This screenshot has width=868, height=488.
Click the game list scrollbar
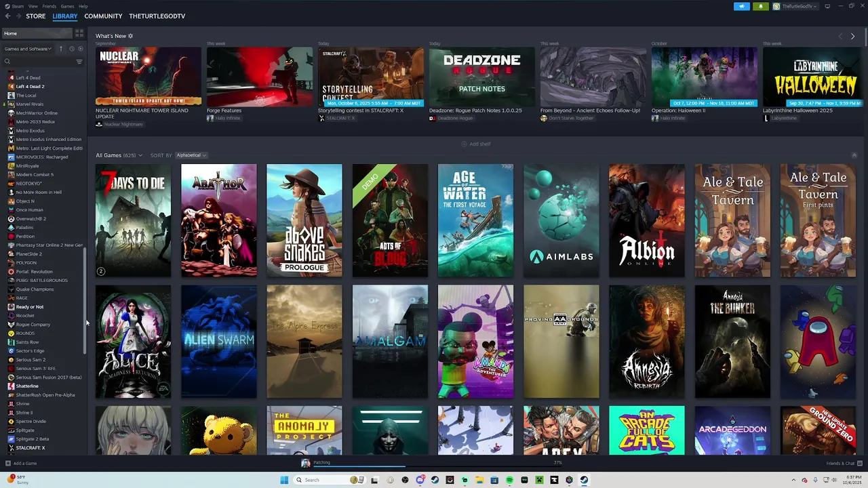tap(85, 300)
